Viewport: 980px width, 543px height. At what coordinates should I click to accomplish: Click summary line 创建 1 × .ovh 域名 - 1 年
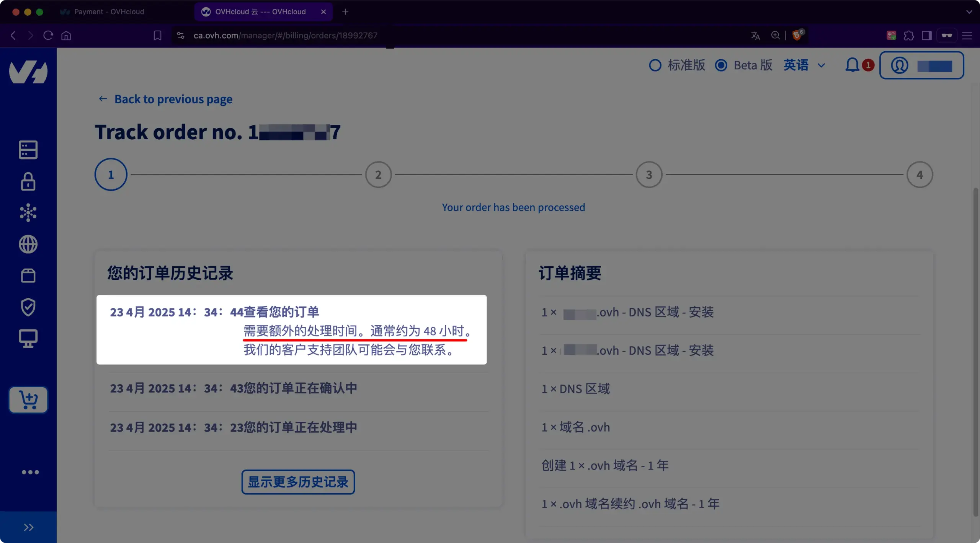click(605, 465)
